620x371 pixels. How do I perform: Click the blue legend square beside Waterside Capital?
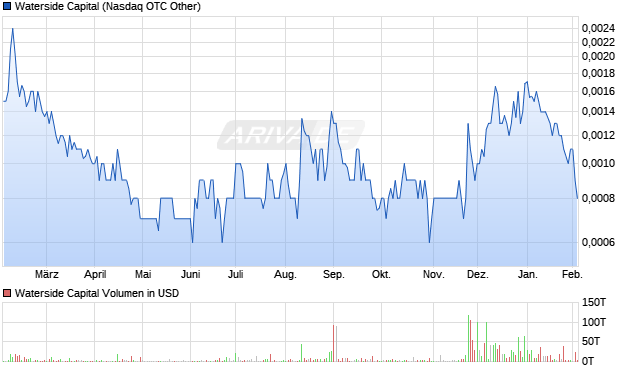click(x=7, y=6)
